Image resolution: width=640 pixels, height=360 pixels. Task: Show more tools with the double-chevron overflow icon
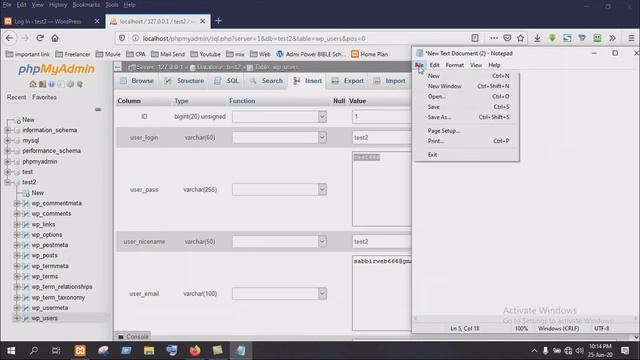point(613,38)
